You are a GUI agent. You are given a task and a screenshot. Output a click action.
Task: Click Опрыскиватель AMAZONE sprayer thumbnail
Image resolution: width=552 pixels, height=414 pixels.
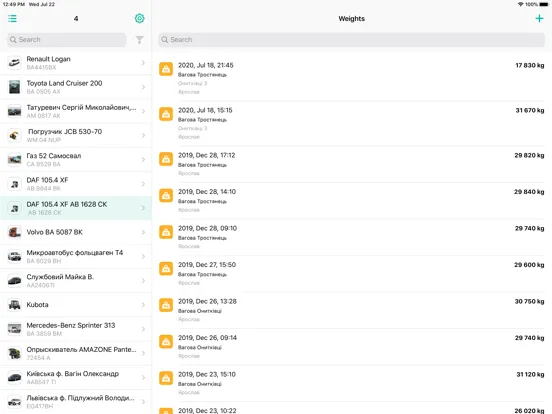pyautogui.click(x=14, y=353)
